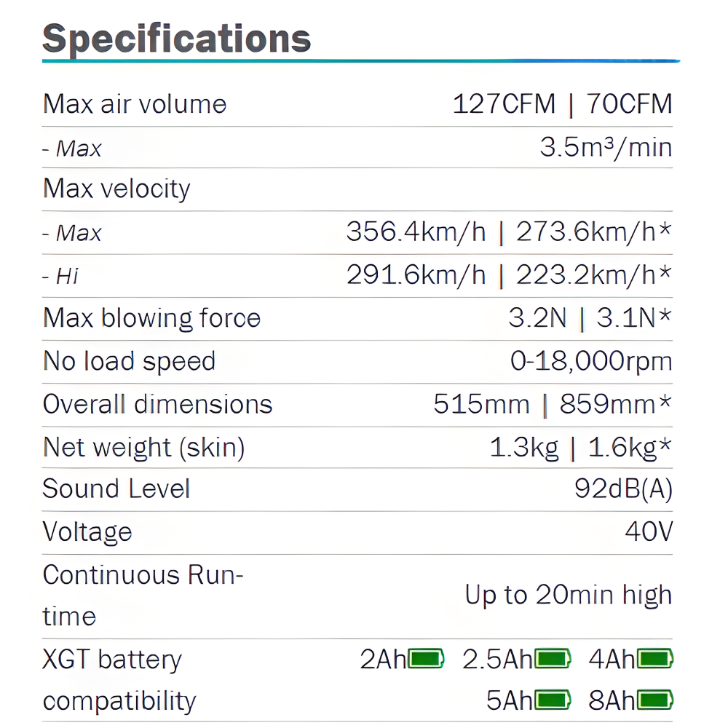
Task: Click the 0-18,000rpm no load speed value
Action: click(x=590, y=361)
